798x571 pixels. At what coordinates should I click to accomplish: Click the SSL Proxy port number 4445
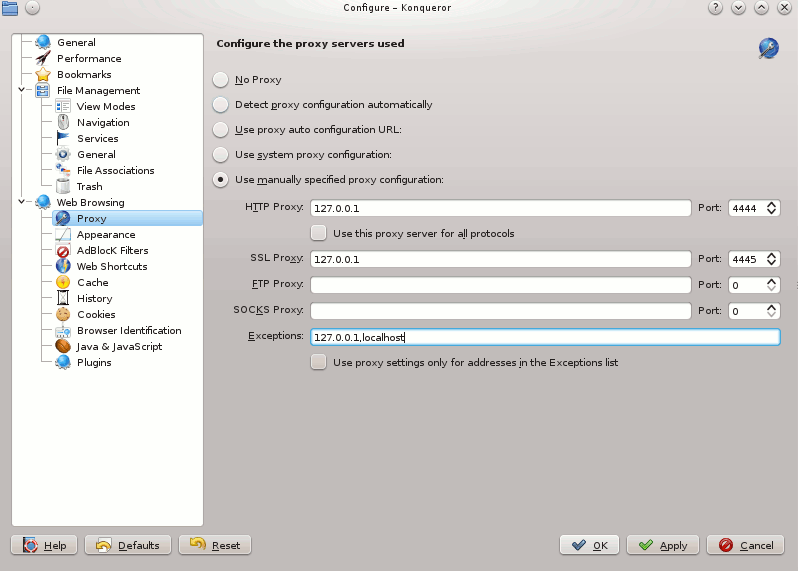tap(745, 259)
